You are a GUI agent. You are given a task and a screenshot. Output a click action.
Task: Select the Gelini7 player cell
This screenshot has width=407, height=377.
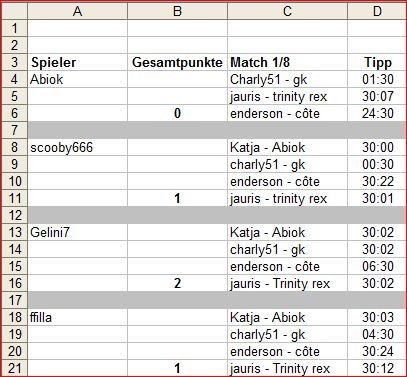(x=77, y=232)
